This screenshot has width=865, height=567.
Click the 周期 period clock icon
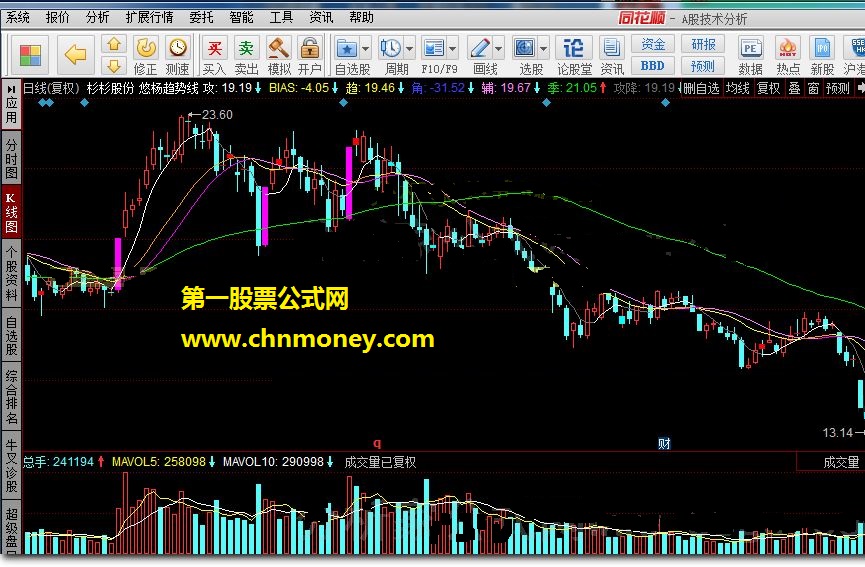391,49
